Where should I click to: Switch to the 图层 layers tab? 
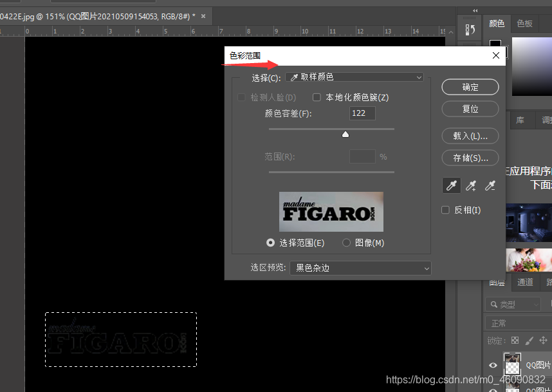click(x=497, y=283)
